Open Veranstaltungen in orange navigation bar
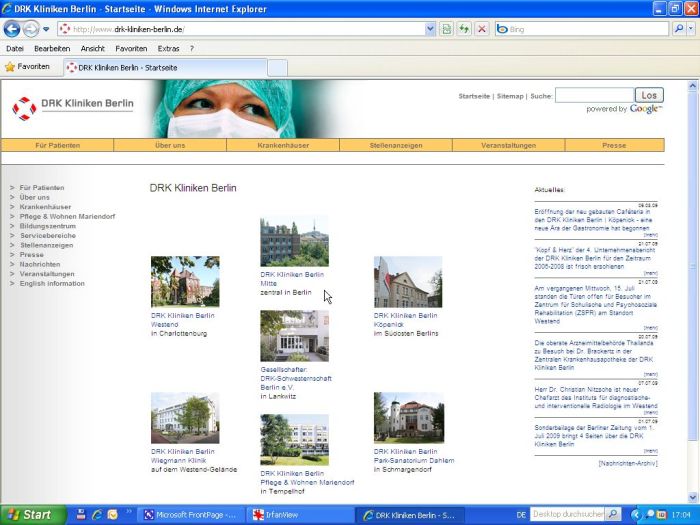Image resolution: width=700 pixels, height=525 pixels. coord(508,145)
